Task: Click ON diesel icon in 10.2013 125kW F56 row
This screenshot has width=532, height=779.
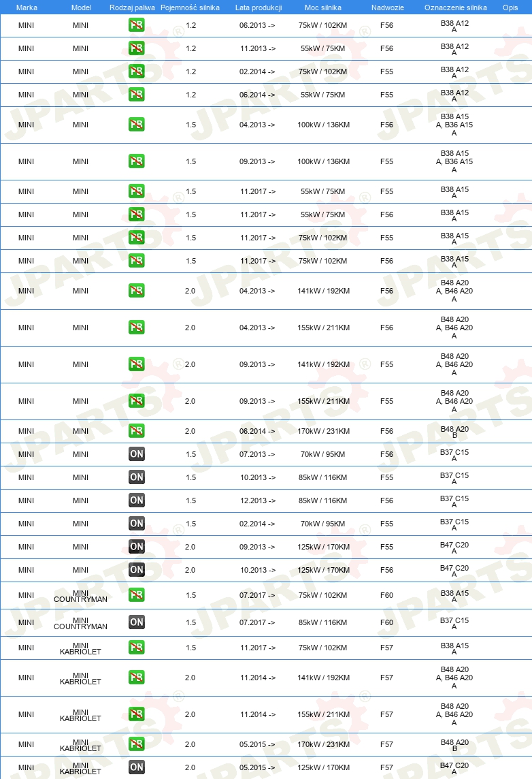Action: tap(137, 569)
